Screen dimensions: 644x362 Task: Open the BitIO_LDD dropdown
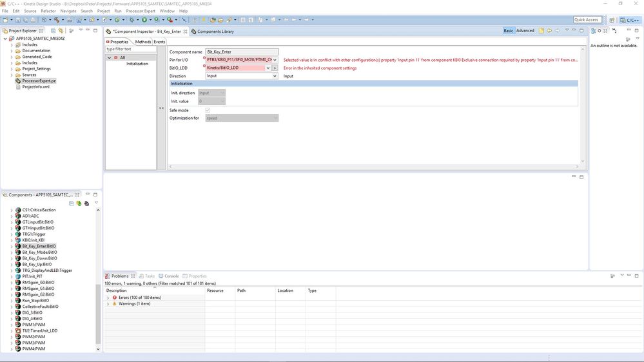coord(268,68)
